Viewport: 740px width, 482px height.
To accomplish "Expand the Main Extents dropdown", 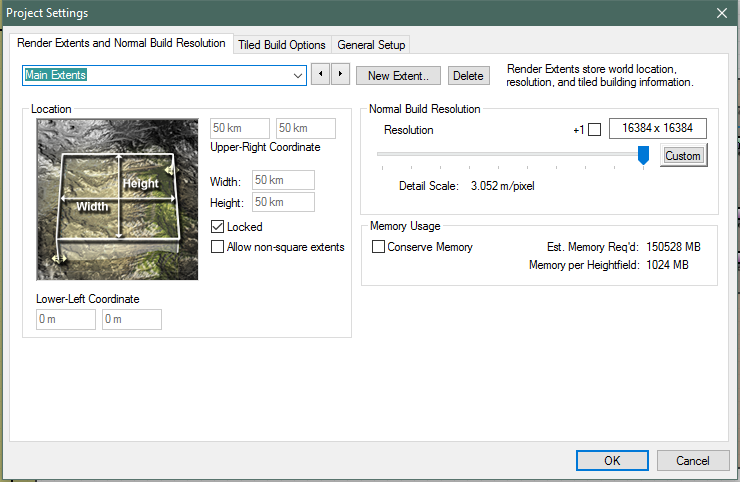I will [x=298, y=75].
